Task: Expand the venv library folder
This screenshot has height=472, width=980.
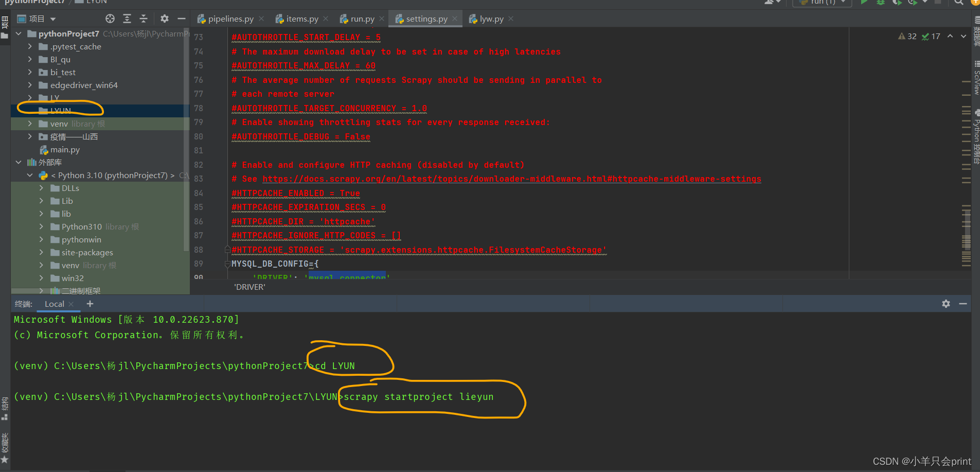Action: click(30, 124)
